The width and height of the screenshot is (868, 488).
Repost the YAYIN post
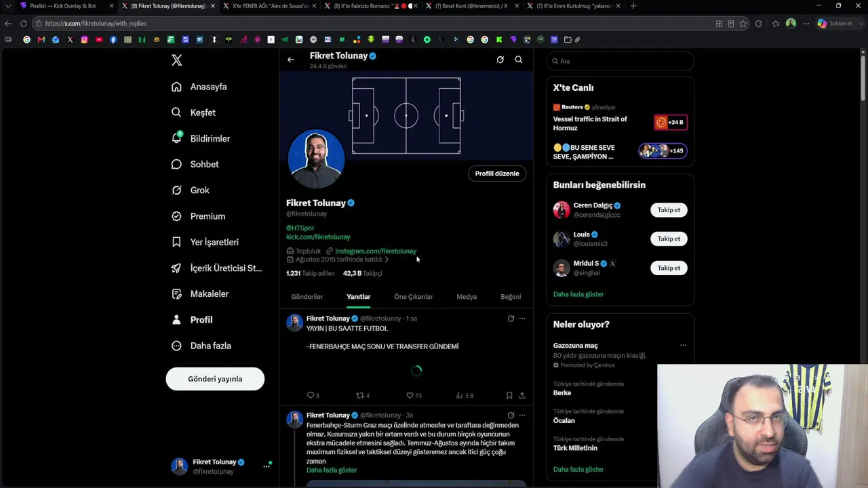[363, 395]
